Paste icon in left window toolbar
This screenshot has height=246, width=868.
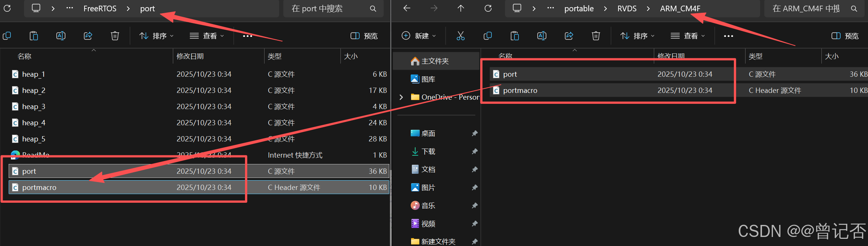[x=34, y=36]
